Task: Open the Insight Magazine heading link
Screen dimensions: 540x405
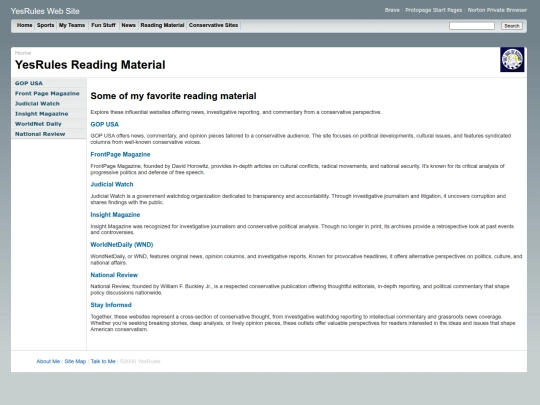Action: (x=115, y=215)
